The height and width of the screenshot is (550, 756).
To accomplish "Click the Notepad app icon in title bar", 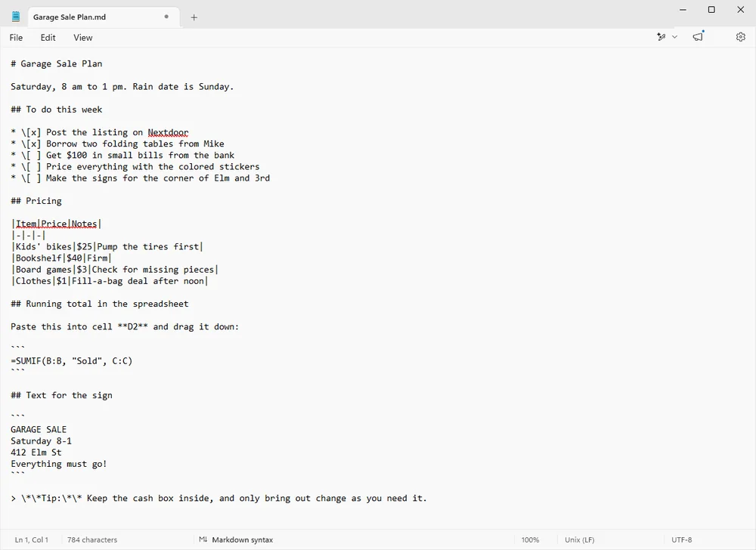I will coord(16,17).
